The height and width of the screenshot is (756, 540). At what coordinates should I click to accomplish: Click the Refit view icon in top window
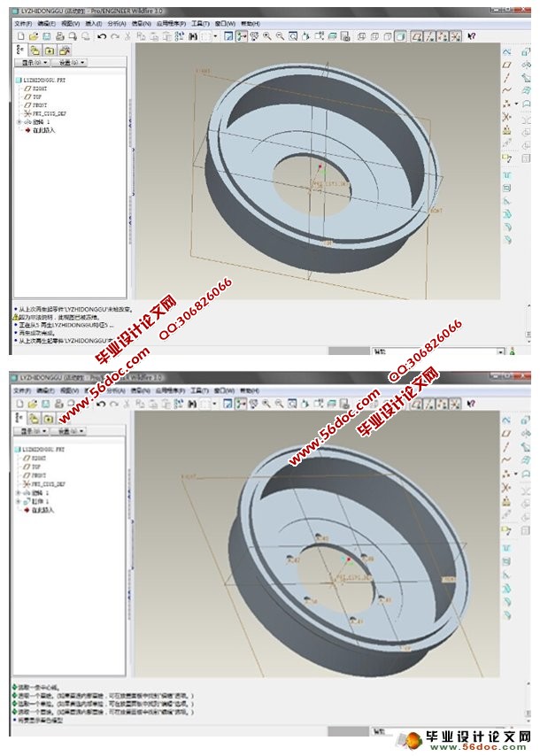tap(293, 36)
